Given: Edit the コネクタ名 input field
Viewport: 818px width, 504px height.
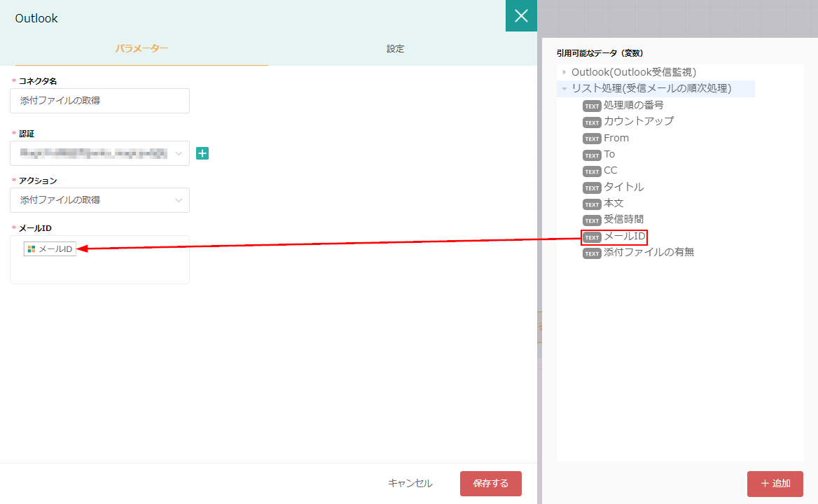Looking at the screenshot, I should click(99, 101).
